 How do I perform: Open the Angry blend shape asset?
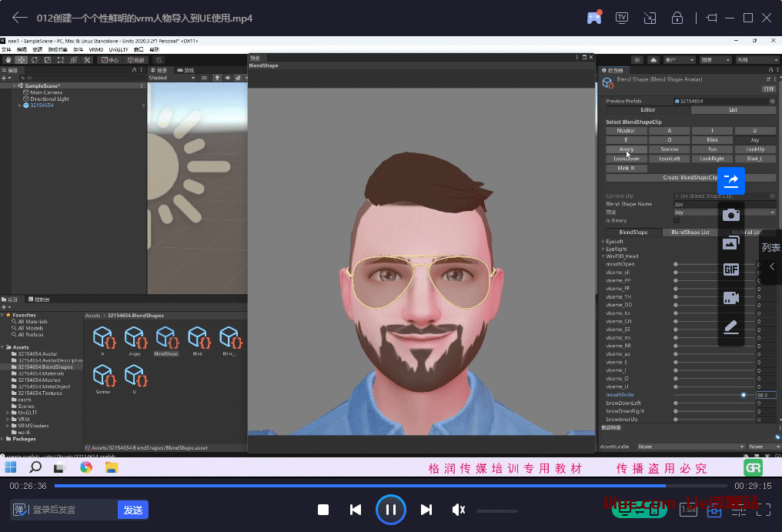click(135, 338)
